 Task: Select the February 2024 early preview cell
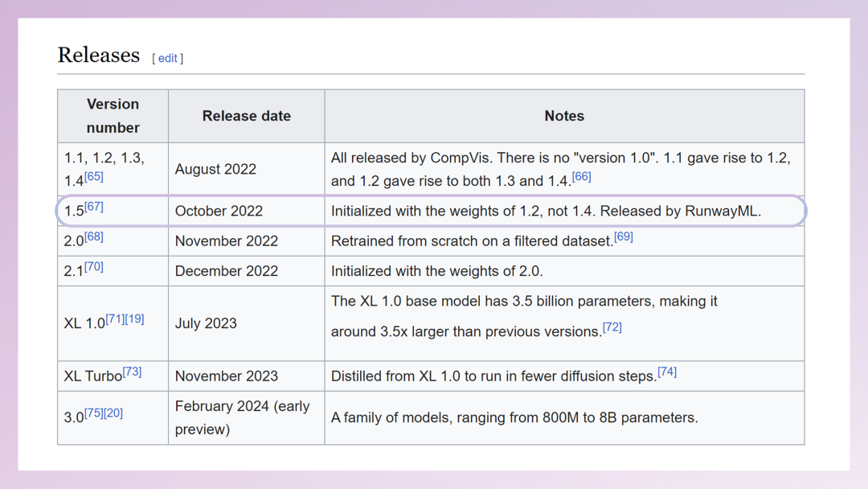point(247,417)
